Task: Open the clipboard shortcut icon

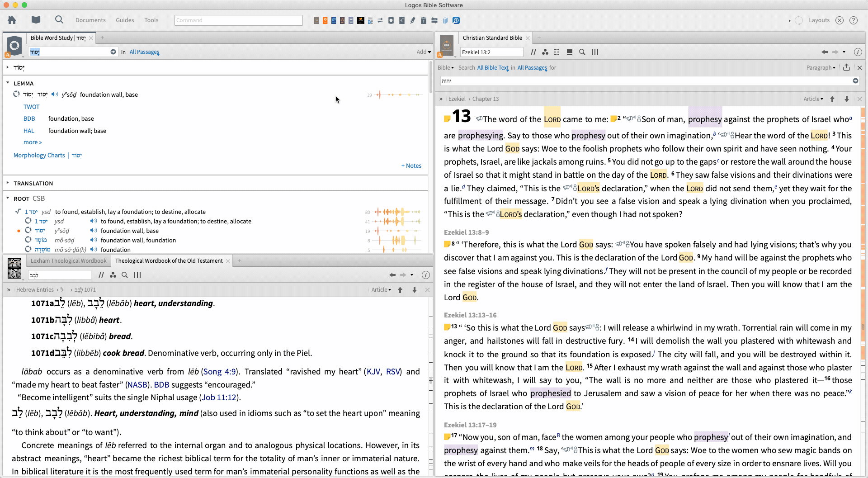Action: click(424, 20)
